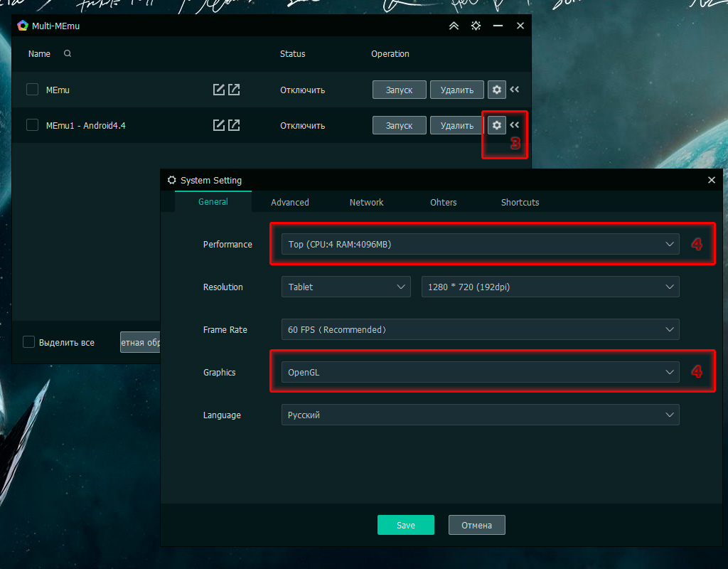Click create shortcut icon for MEmu row
Image resolution: width=728 pixels, height=569 pixels.
click(234, 90)
